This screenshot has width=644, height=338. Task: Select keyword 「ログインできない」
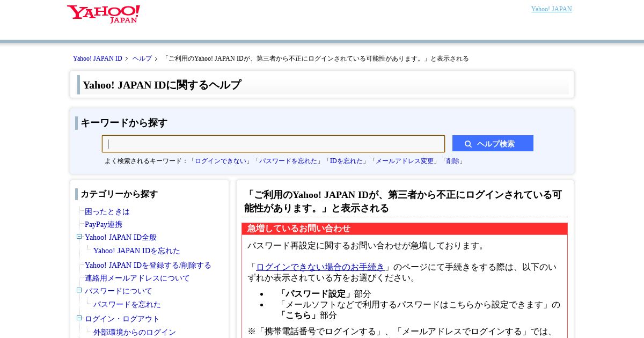[221, 161]
